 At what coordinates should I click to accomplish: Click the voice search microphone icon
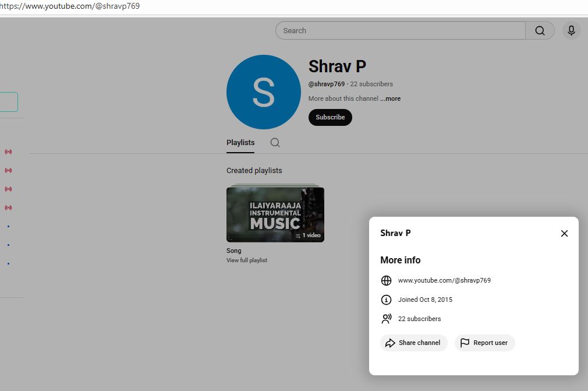[571, 30]
